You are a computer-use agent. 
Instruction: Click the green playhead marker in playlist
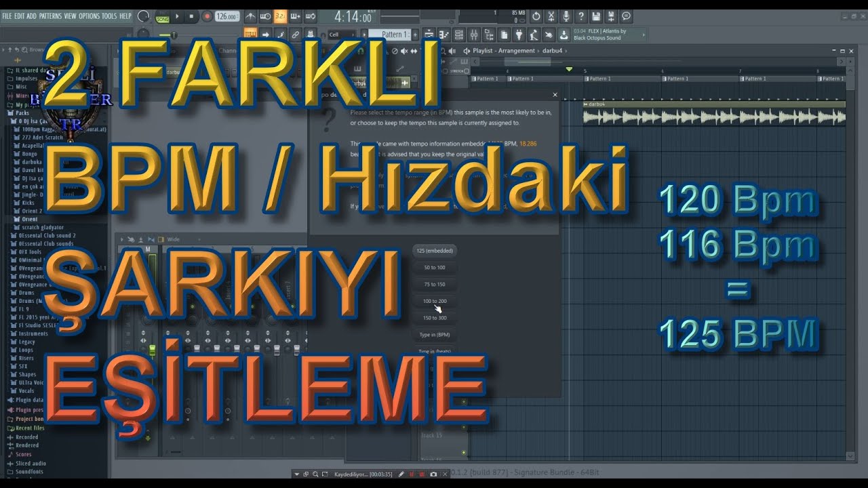(569, 69)
